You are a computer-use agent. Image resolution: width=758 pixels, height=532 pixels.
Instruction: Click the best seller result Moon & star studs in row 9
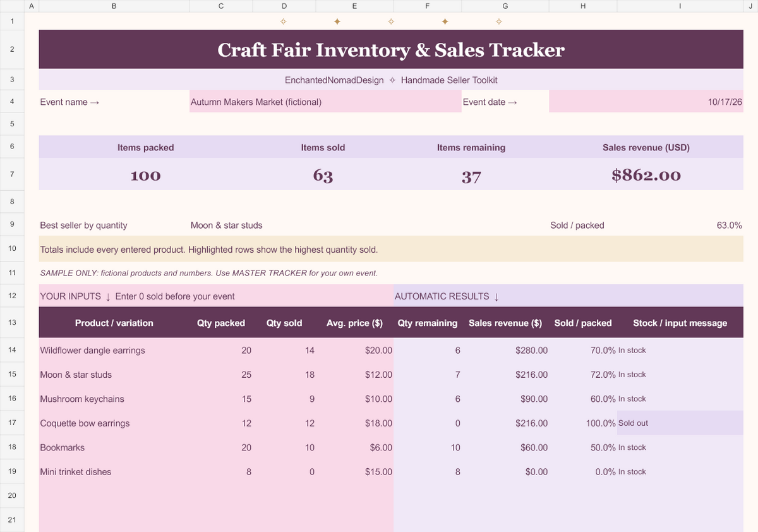click(x=226, y=226)
